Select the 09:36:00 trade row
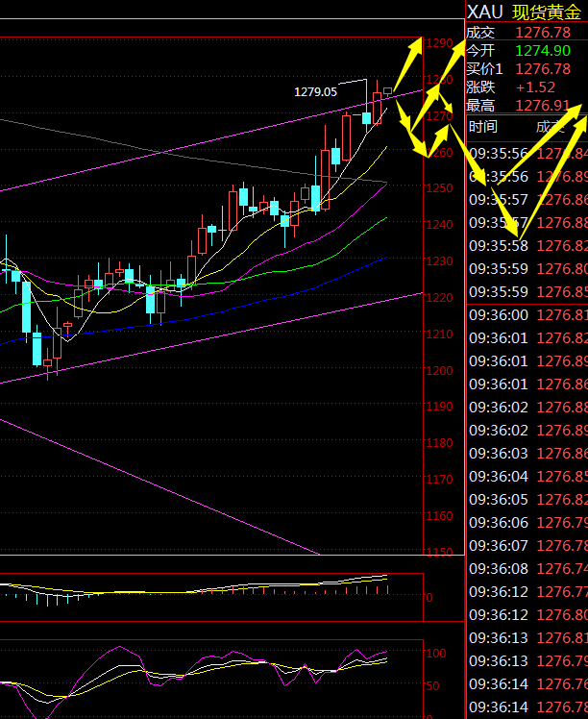Viewport: 588px width, 719px height. tap(527, 315)
